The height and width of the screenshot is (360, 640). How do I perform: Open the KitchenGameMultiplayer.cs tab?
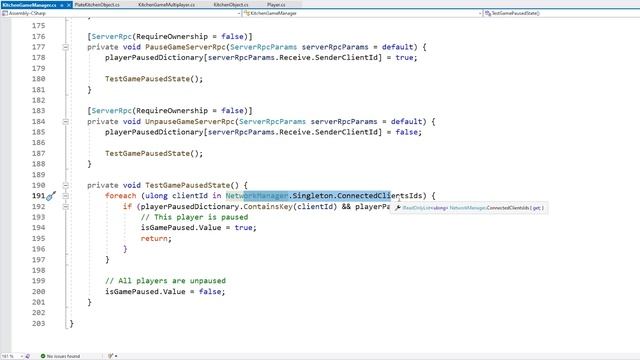167,4
